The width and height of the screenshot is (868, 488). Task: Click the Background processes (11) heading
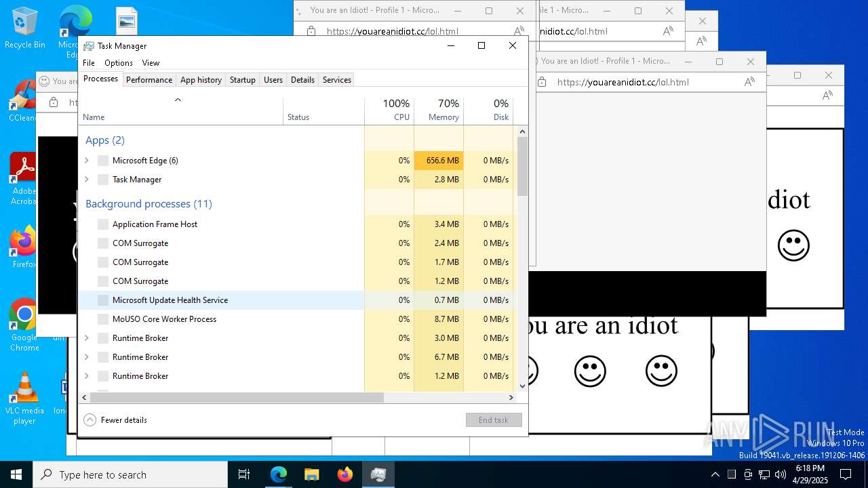coord(149,204)
